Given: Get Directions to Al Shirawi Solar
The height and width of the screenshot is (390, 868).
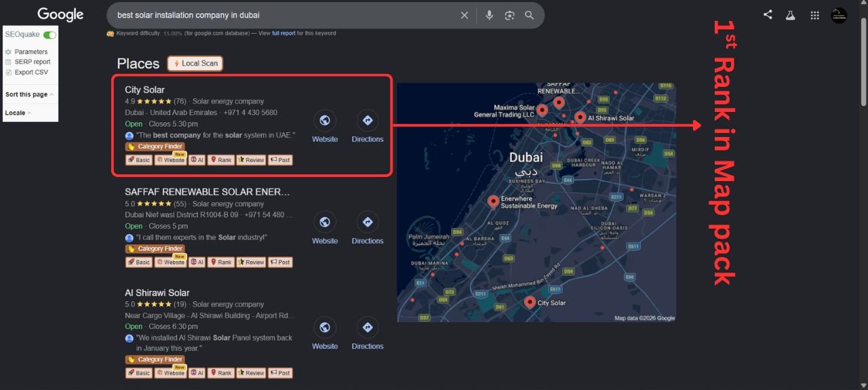Looking at the screenshot, I should coord(368,328).
